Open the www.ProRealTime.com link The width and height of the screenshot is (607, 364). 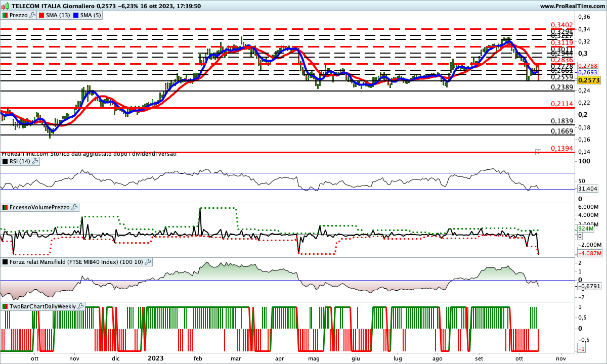click(x=572, y=6)
